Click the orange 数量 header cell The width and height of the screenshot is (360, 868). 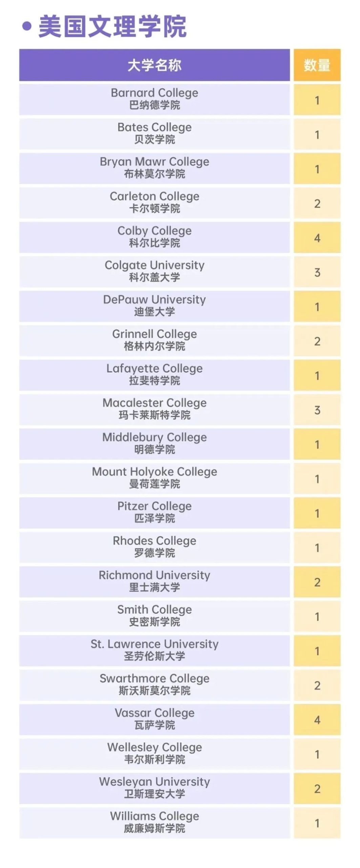(317, 65)
